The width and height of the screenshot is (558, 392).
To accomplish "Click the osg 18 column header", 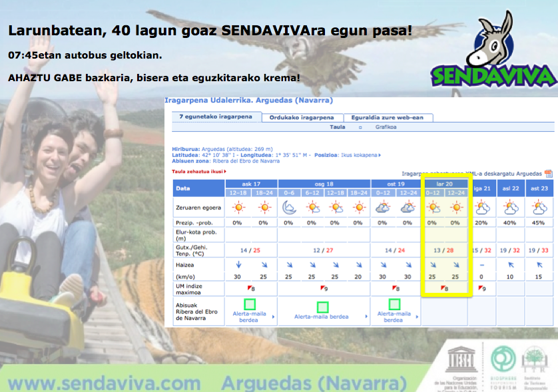I will (x=324, y=184).
